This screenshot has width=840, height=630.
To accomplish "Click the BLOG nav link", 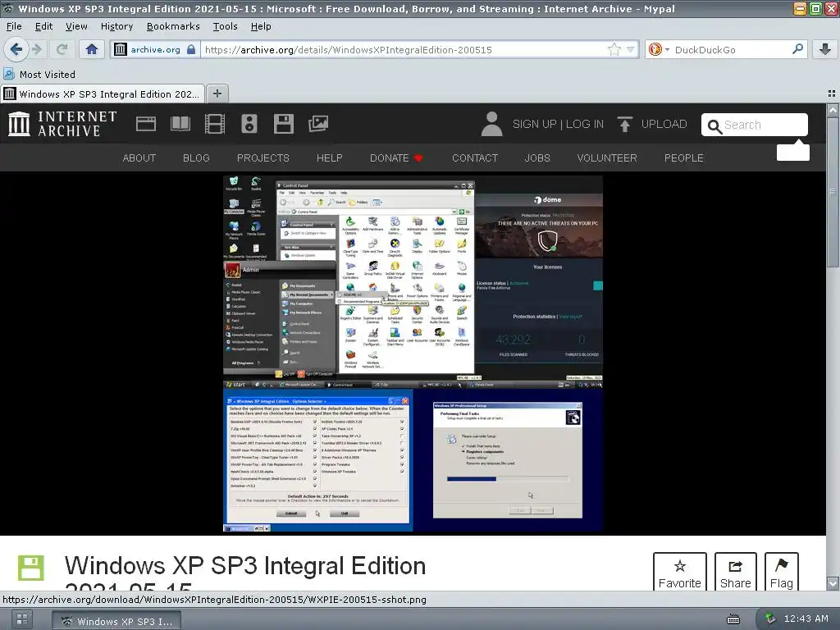I will (x=196, y=158).
